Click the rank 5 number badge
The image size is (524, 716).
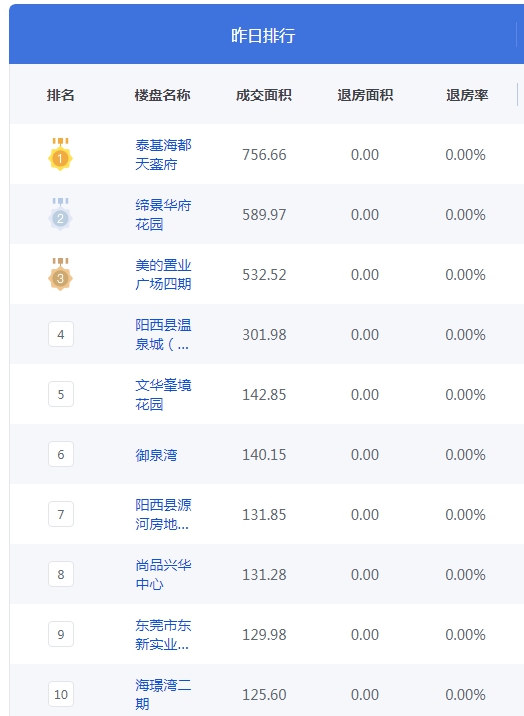coord(61,394)
